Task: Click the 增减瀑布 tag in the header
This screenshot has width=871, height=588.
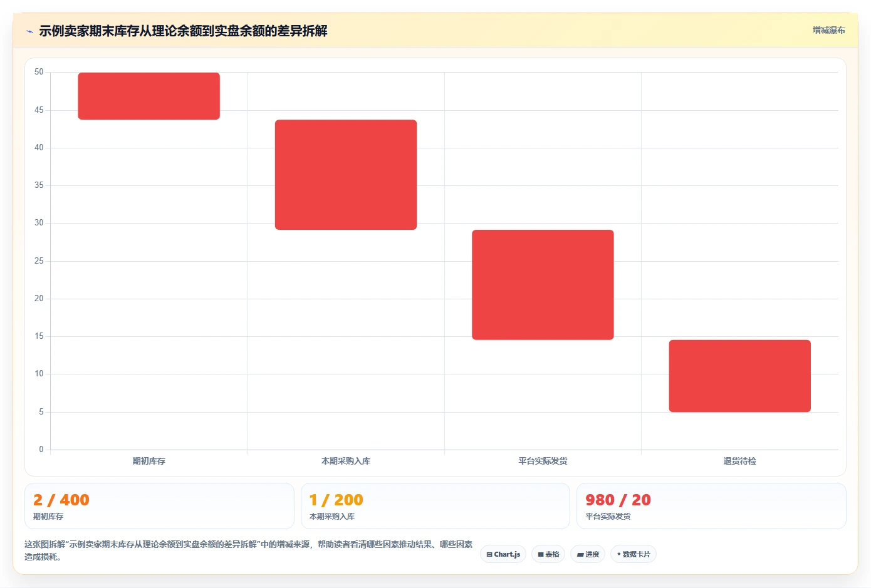Action: click(x=828, y=30)
